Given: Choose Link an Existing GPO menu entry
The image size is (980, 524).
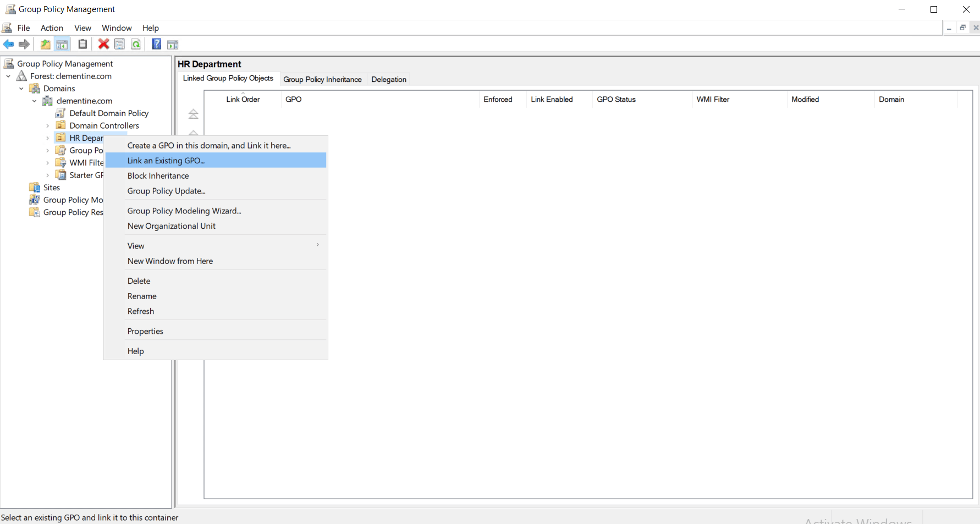Looking at the screenshot, I should (166, 161).
